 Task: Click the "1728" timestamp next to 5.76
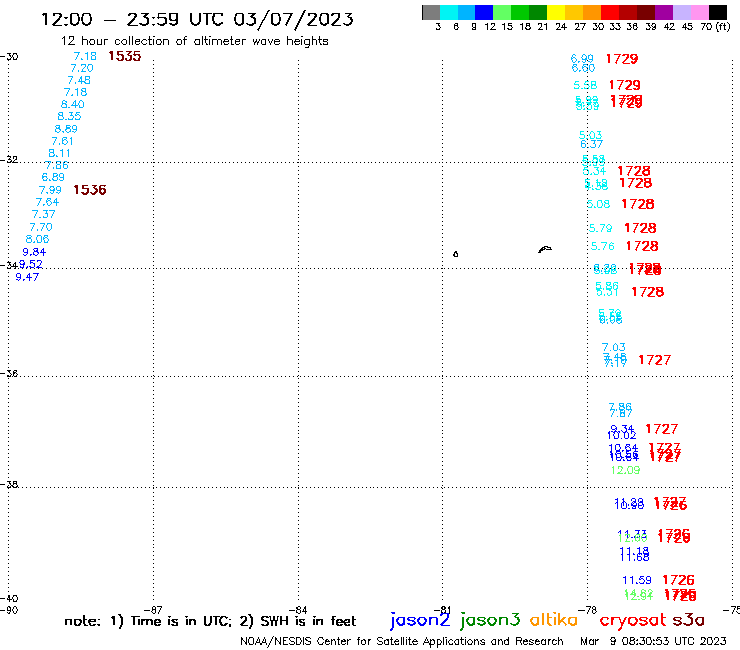642,246
